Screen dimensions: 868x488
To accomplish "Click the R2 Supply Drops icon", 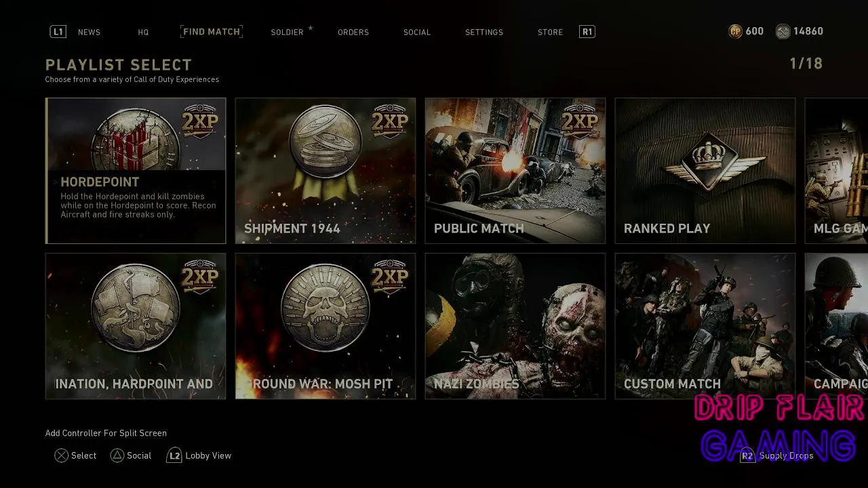I will tap(747, 455).
